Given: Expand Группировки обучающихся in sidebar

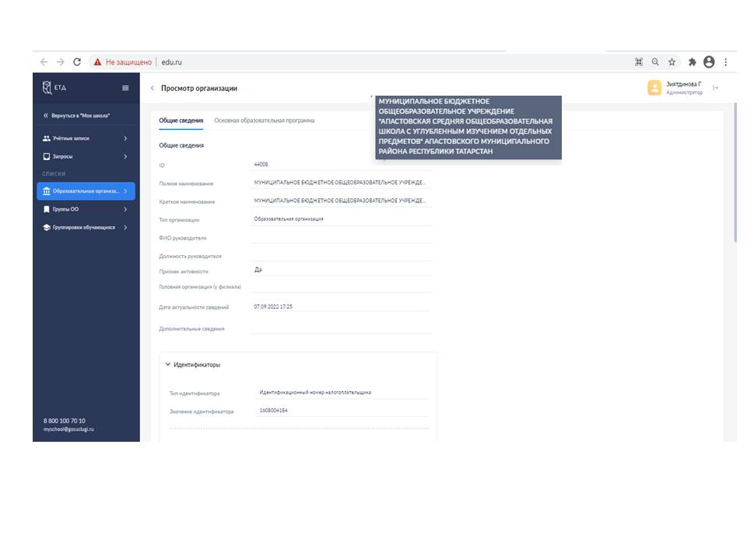Looking at the screenshot, I should coord(86,227).
